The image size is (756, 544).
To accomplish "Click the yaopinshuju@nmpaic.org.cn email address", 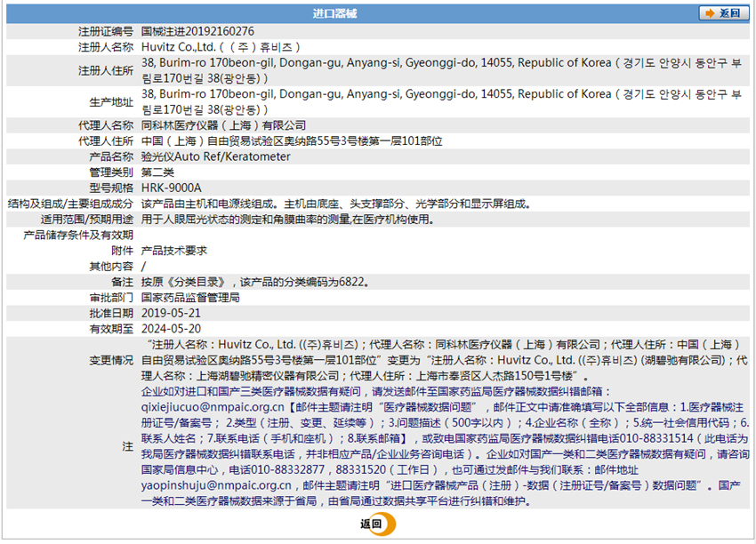I will click(216, 485).
